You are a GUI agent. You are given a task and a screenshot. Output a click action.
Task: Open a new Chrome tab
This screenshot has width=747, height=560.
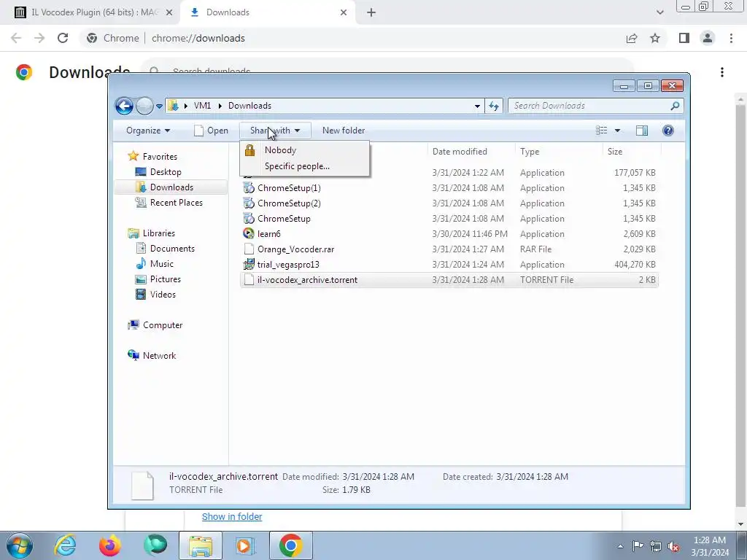click(x=371, y=13)
